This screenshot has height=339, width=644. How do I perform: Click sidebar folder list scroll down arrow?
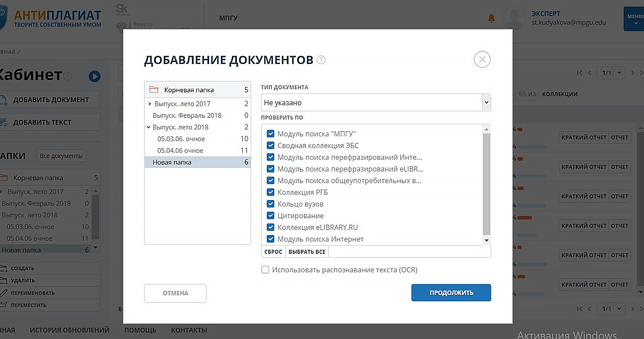(96, 247)
